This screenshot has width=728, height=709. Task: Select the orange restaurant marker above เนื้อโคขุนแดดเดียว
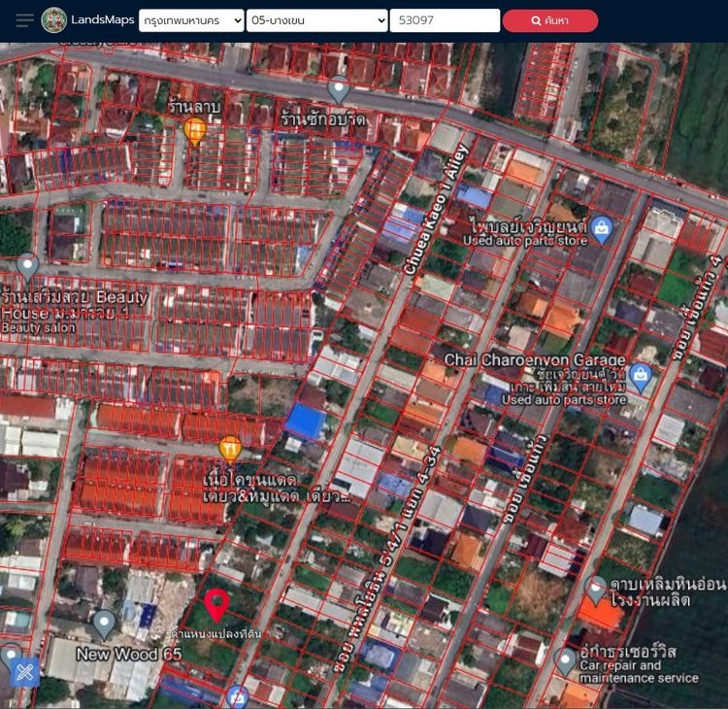point(230,448)
